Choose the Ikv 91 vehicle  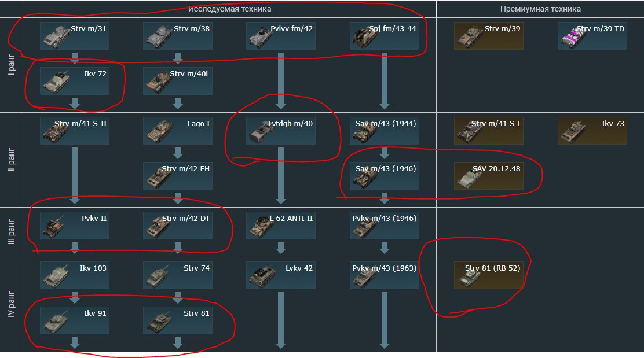point(75,320)
